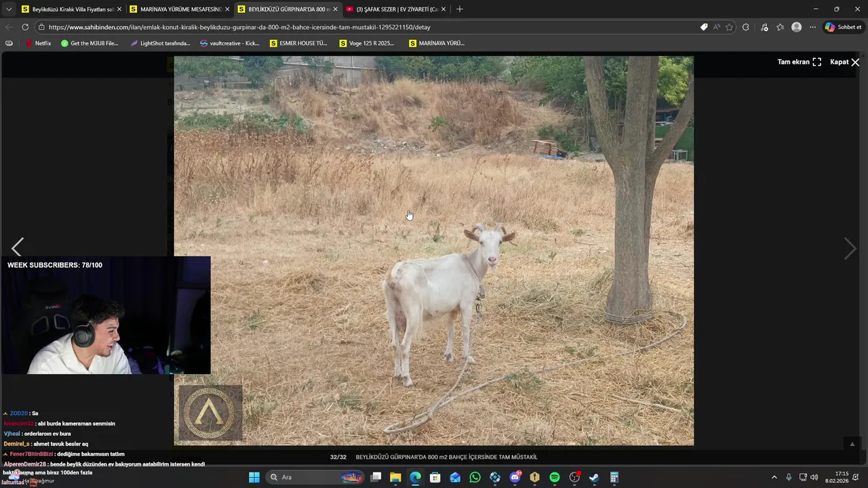Open Microsoft Edge on taskbar
Viewport: 868px width, 488px height.
[x=415, y=477]
